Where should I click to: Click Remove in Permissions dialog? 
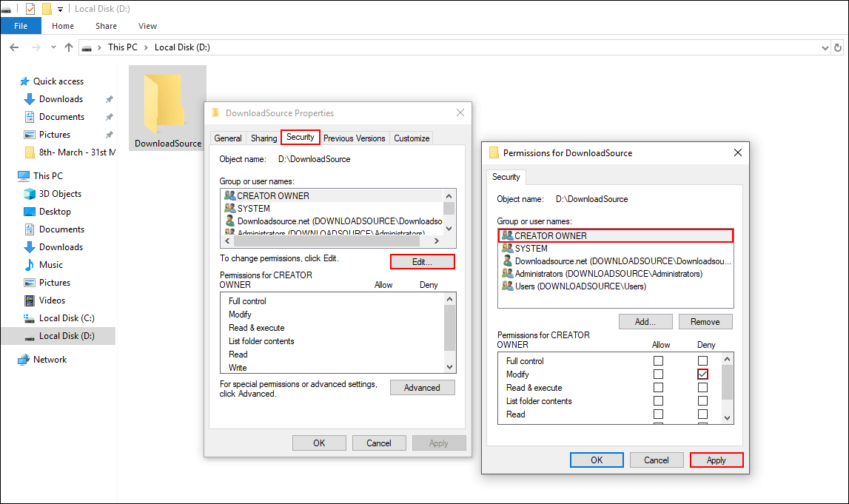(x=705, y=321)
